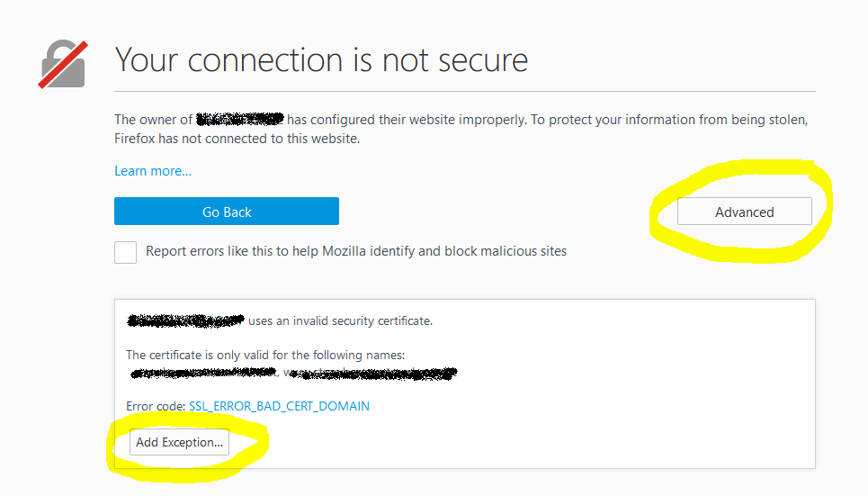
Task: Open the Advanced details button
Action: tap(744, 212)
